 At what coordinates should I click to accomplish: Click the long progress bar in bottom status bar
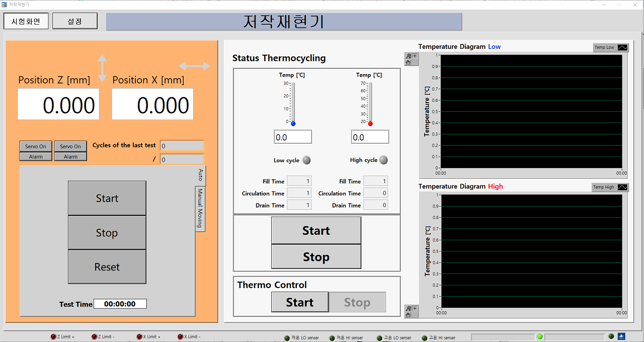click(503, 336)
